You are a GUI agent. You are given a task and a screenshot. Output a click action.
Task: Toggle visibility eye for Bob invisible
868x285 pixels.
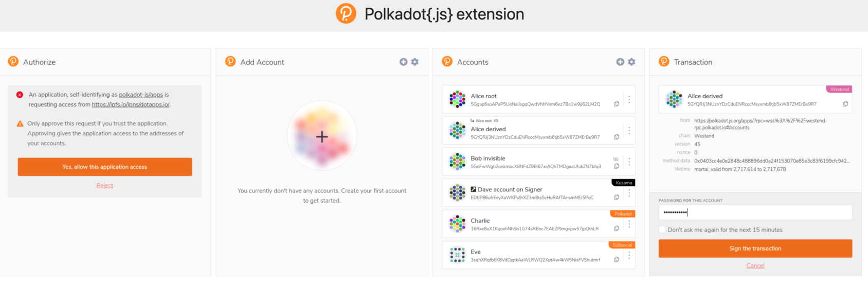click(x=616, y=159)
